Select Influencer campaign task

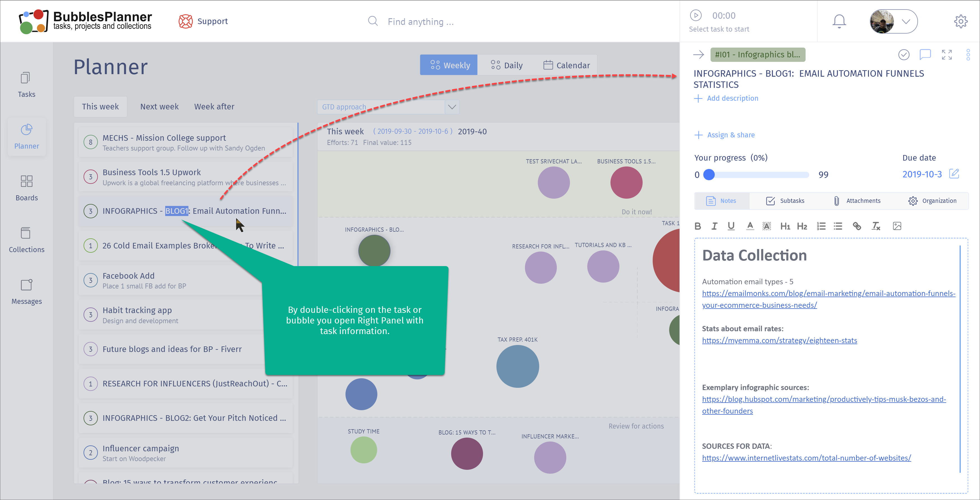tap(185, 453)
